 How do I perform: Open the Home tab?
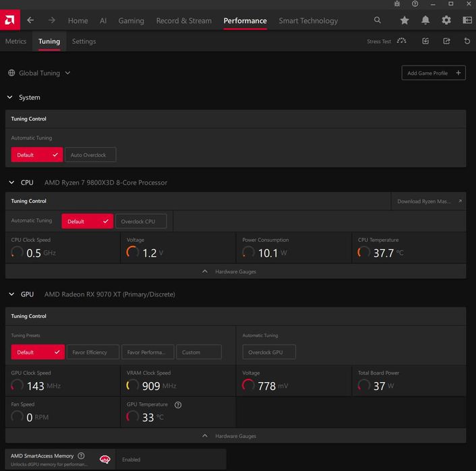(78, 21)
